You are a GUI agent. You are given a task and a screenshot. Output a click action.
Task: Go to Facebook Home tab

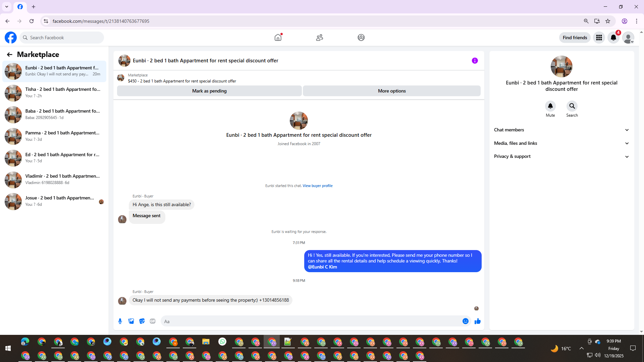click(278, 38)
